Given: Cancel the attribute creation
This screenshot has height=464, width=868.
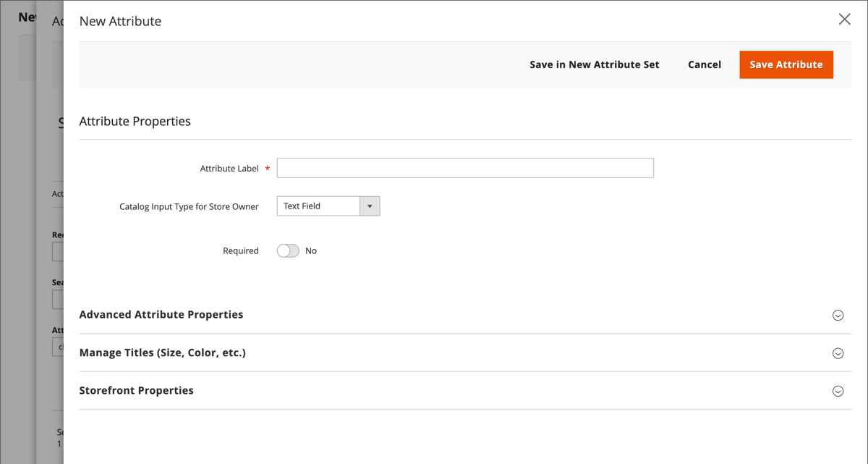Looking at the screenshot, I should click(x=704, y=64).
